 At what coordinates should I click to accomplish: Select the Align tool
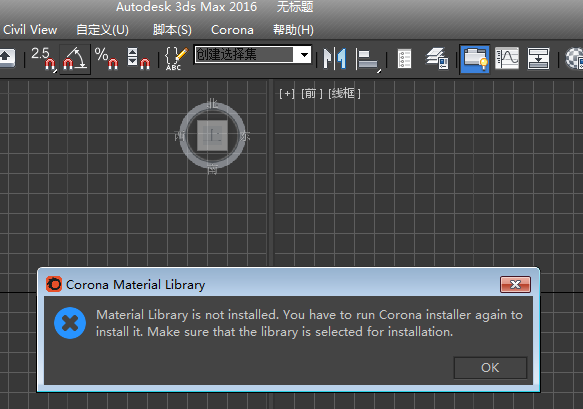(367, 58)
